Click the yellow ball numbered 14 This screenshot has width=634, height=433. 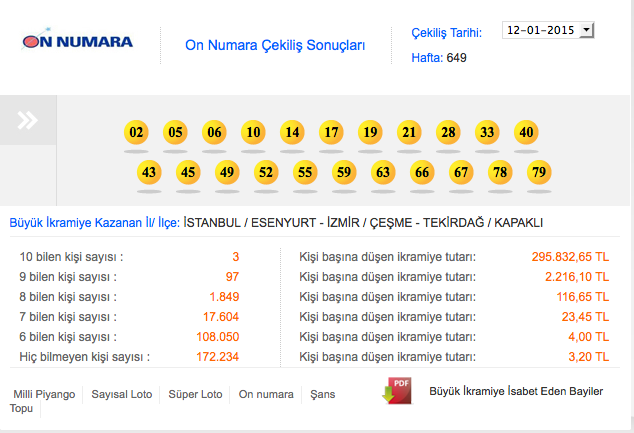(x=292, y=132)
